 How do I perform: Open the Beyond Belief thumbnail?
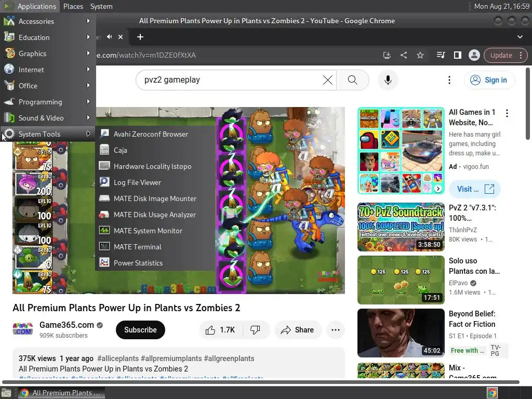coord(401,333)
